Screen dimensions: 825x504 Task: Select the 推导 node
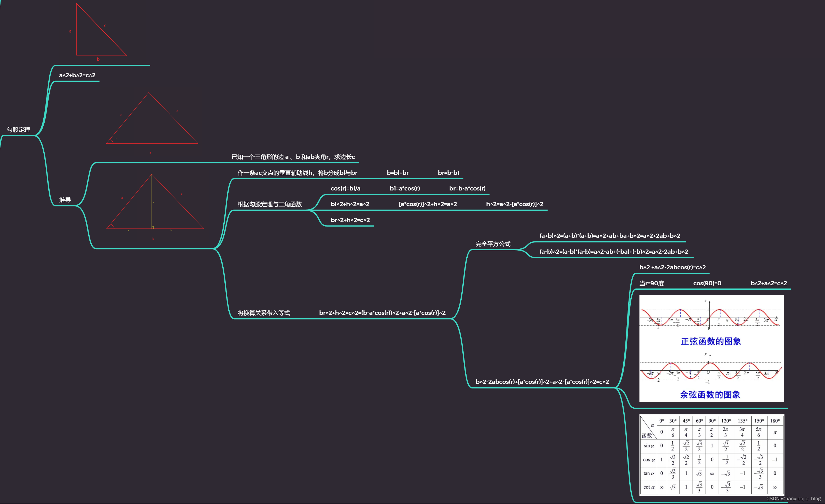65,200
